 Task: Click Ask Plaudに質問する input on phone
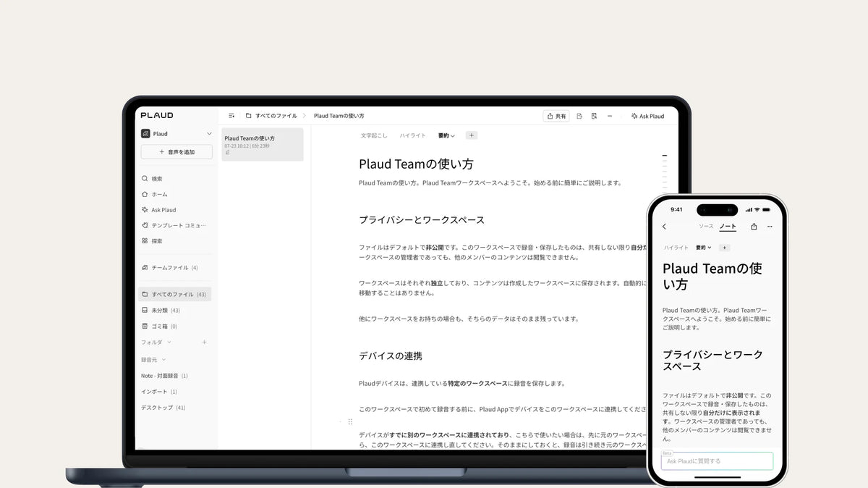pyautogui.click(x=717, y=460)
